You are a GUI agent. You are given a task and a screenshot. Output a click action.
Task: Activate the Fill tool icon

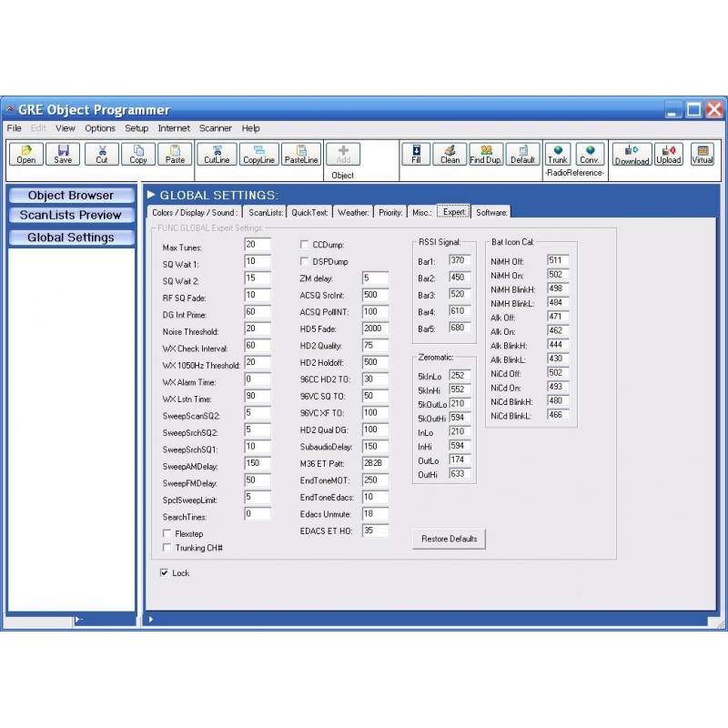416,155
